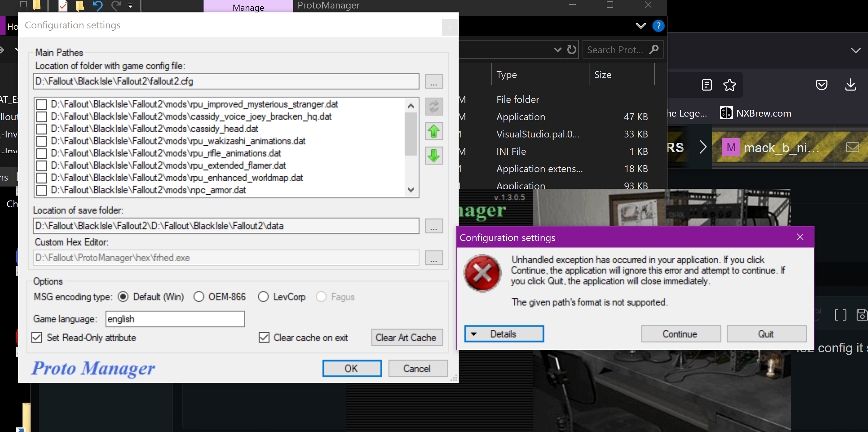Click fullscreen brackets icon in browser page
The width and height of the screenshot is (868, 432).
840,315
